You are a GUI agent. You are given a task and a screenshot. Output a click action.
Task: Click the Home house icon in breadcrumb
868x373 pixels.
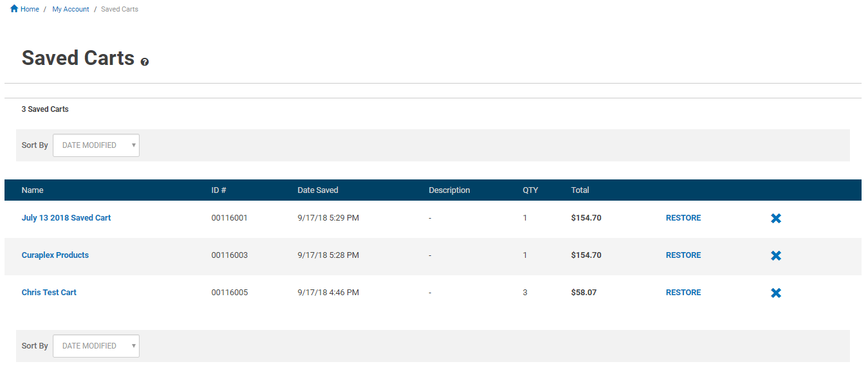(x=14, y=9)
